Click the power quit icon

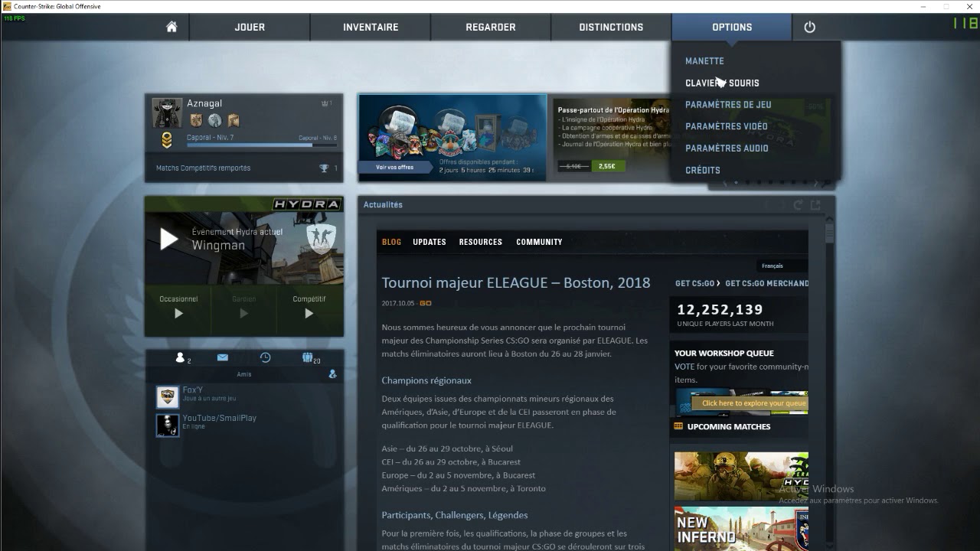pos(809,27)
